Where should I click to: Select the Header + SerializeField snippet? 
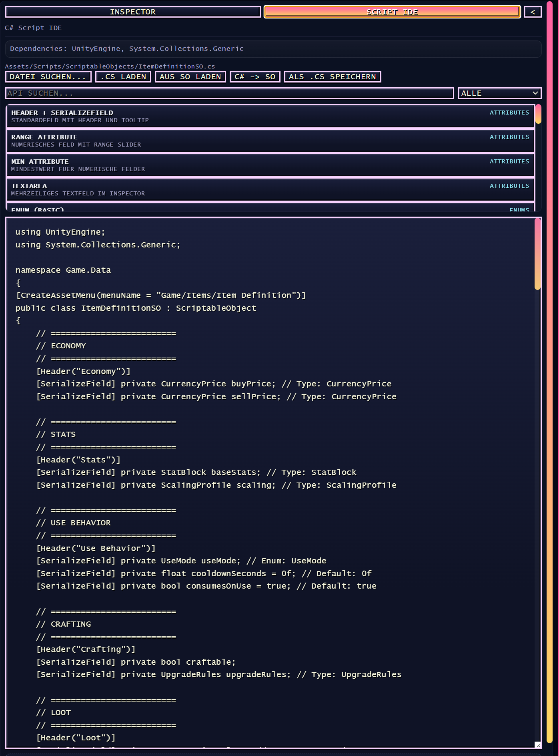(270, 117)
